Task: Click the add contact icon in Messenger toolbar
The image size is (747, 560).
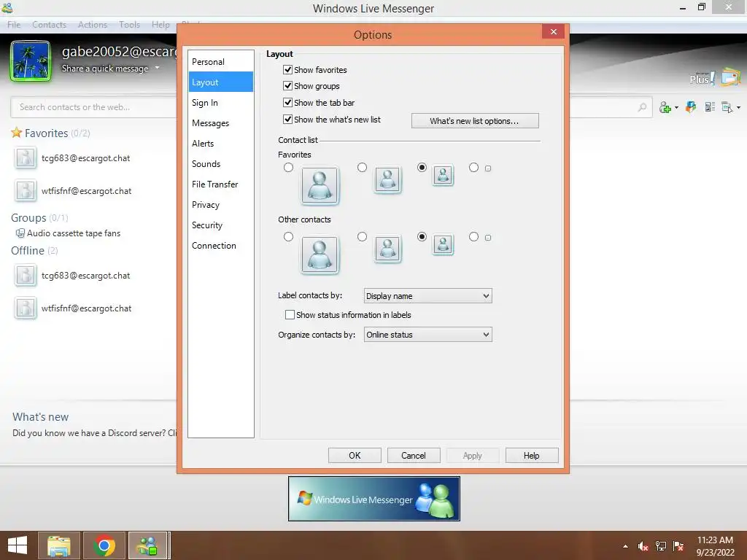Action: pyautogui.click(x=665, y=107)
